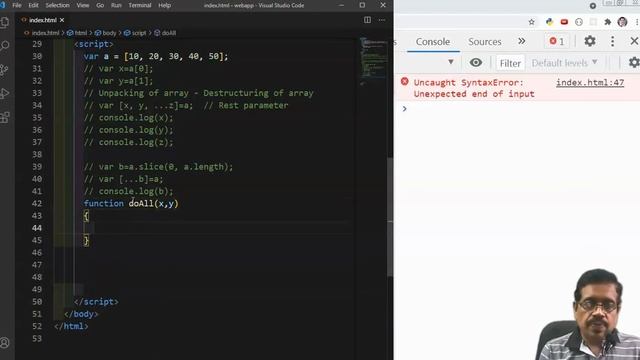Select the index.html editor tab in VS Code
640x360 pixels.
pyautogui.click(x=42, y=20)
